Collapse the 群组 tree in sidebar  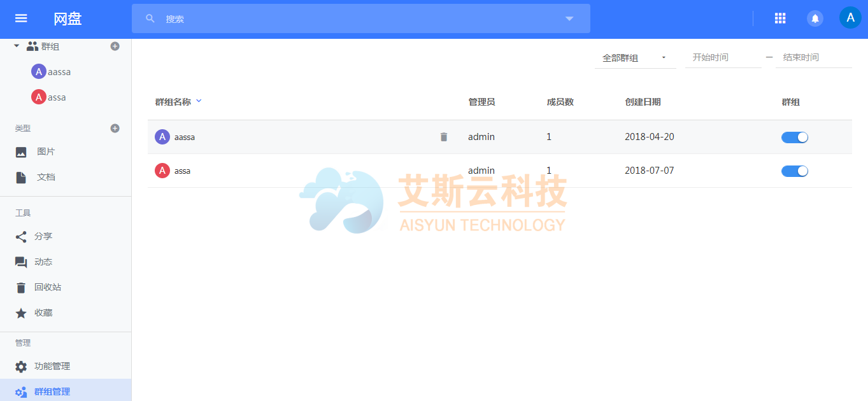click(x=17, y=46)
